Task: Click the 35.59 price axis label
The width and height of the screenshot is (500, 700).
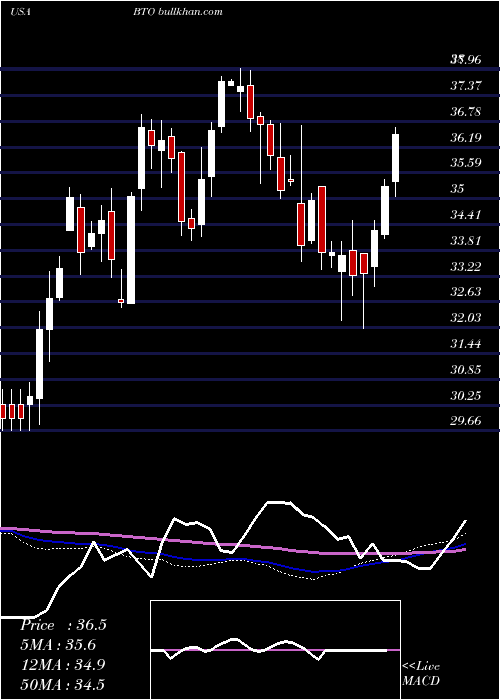Action: (x=466, y=162)
